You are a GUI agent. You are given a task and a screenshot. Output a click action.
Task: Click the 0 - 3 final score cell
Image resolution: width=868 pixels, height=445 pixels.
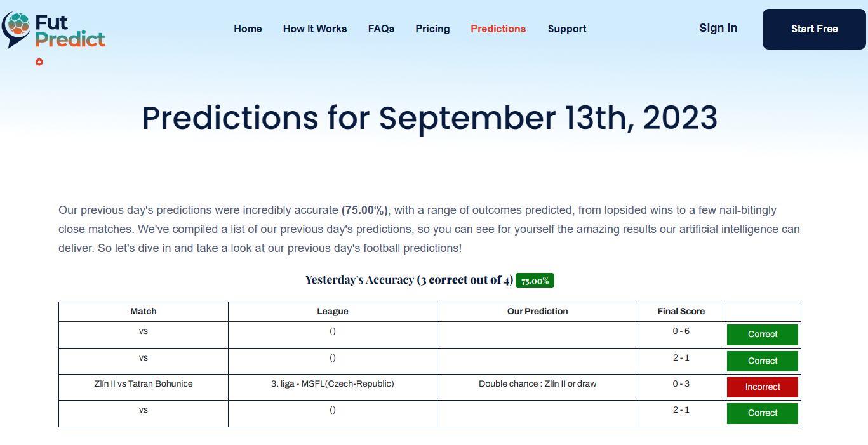click(681, 383)
